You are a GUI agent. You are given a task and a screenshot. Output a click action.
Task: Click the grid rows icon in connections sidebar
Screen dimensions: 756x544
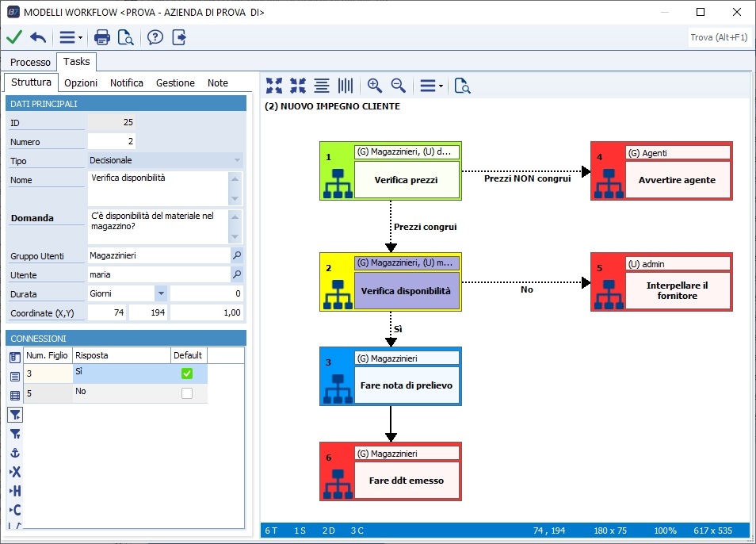coord(15,396)
